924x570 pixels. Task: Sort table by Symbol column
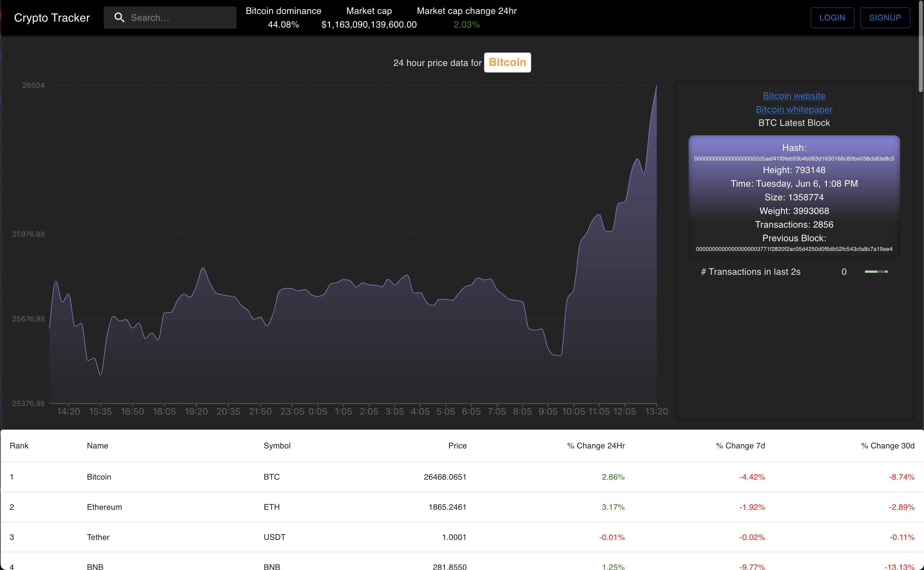tap(277, 446)
